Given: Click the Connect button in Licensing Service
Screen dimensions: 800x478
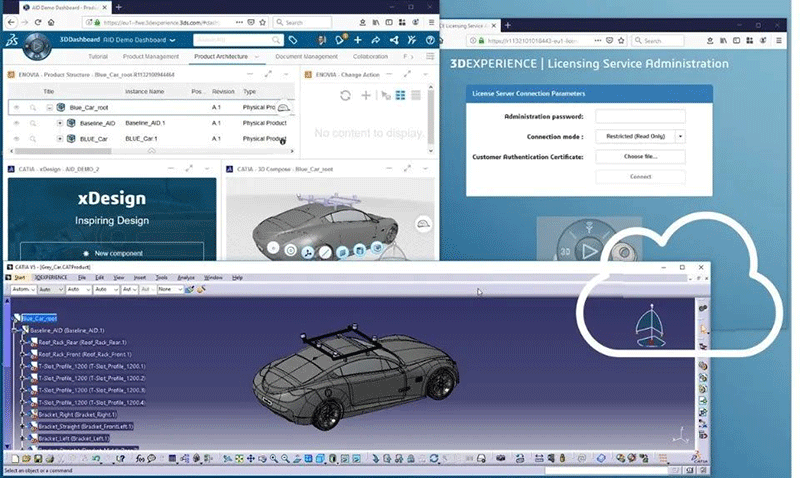Looking at the screenshot, I should [x=640, y=177].
